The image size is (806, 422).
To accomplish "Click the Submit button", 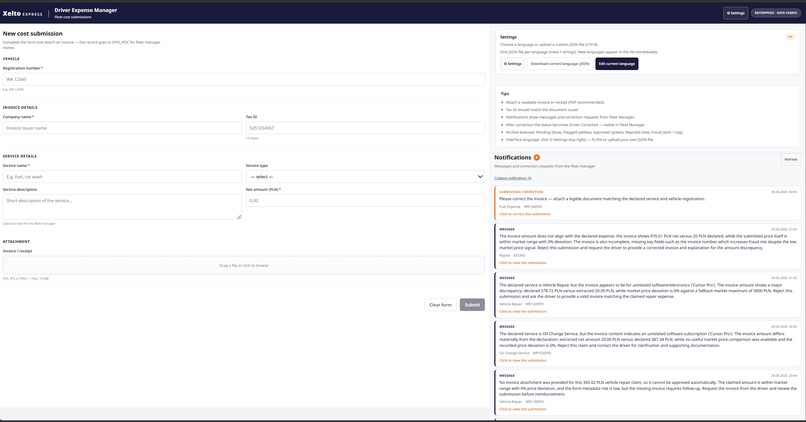I will pyautogui.click(x=472, y=305).
